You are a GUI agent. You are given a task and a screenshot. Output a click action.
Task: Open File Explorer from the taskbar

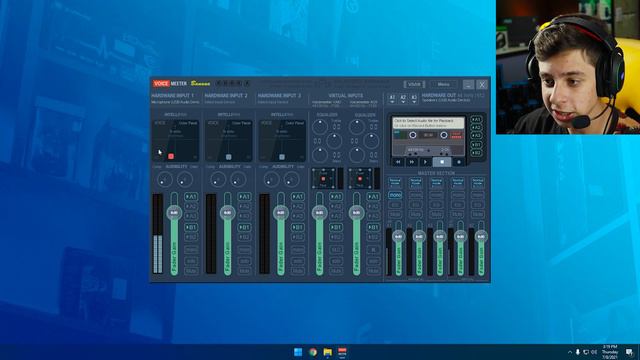click(x=327, y=352)
